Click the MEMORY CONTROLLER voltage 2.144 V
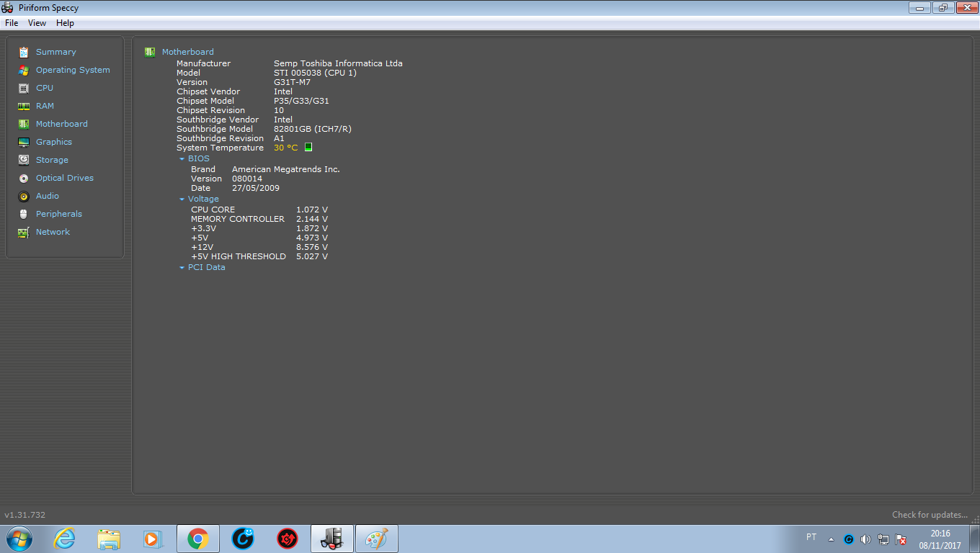The height and width of the screenshot is (553, 980). [x=312, y=219]
